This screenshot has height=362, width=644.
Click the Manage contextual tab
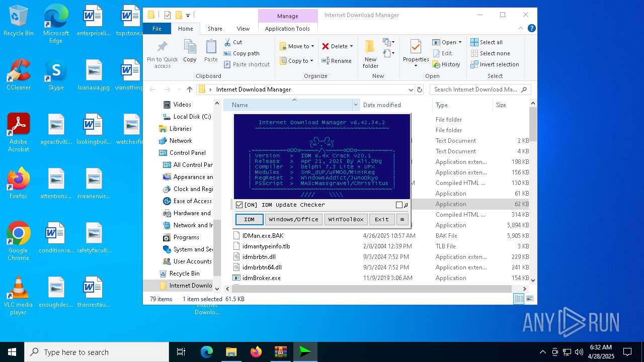click(287, 16)
